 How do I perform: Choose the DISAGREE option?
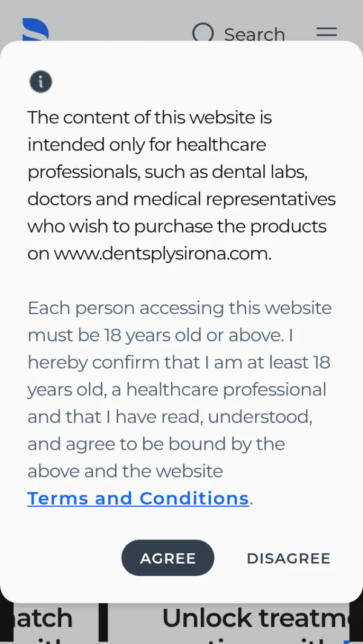(289, 558)
